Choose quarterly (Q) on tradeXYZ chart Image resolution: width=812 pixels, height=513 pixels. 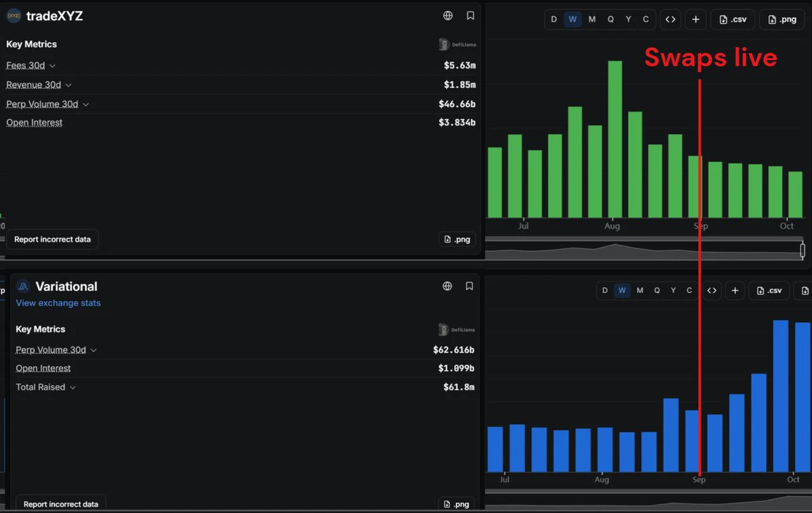(x=610, y=19)
